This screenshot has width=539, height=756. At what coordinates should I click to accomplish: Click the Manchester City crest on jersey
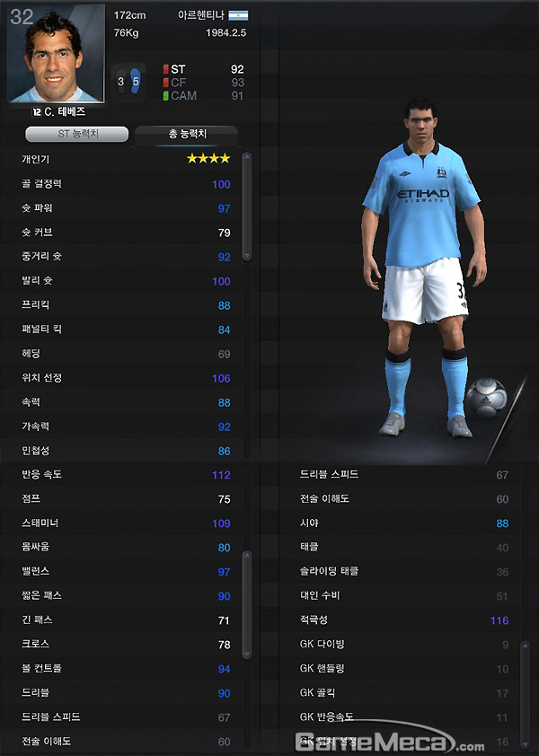pyautogui.click(x=441, y=172)
